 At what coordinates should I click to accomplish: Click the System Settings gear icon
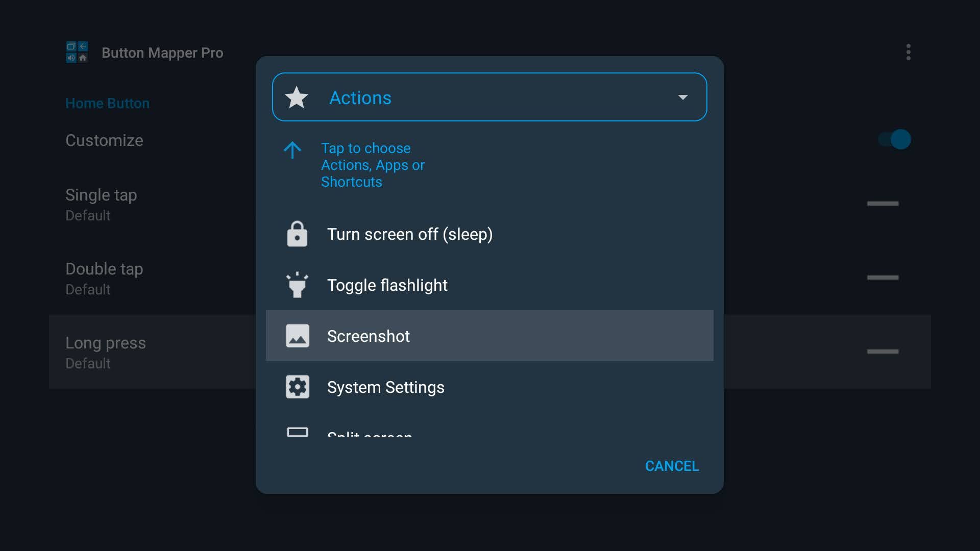coord(298,386)
